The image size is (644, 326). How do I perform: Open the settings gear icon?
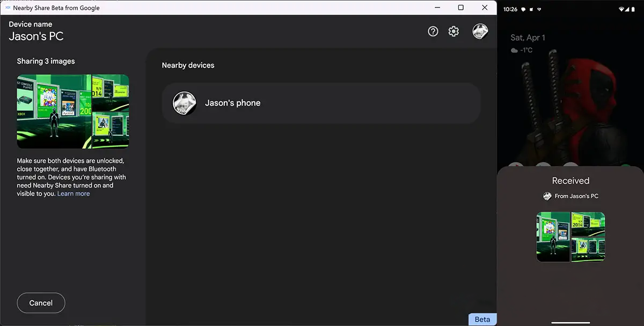(454, 32)
